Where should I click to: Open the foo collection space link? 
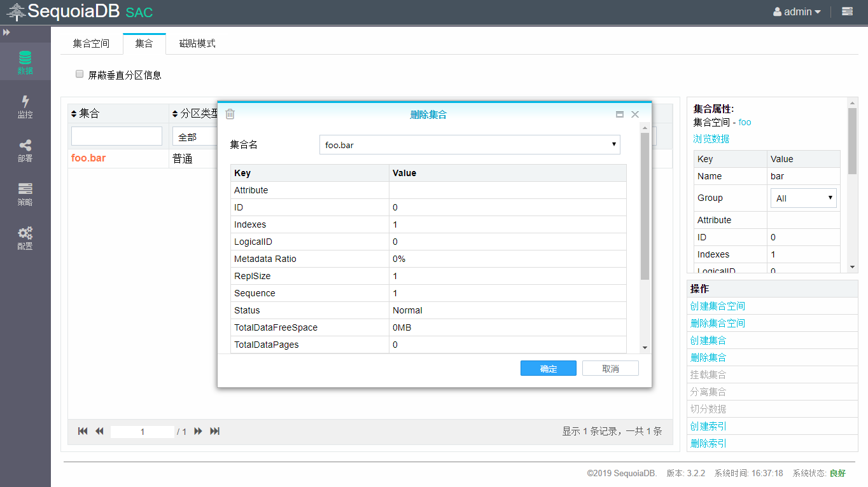point(745,122)
